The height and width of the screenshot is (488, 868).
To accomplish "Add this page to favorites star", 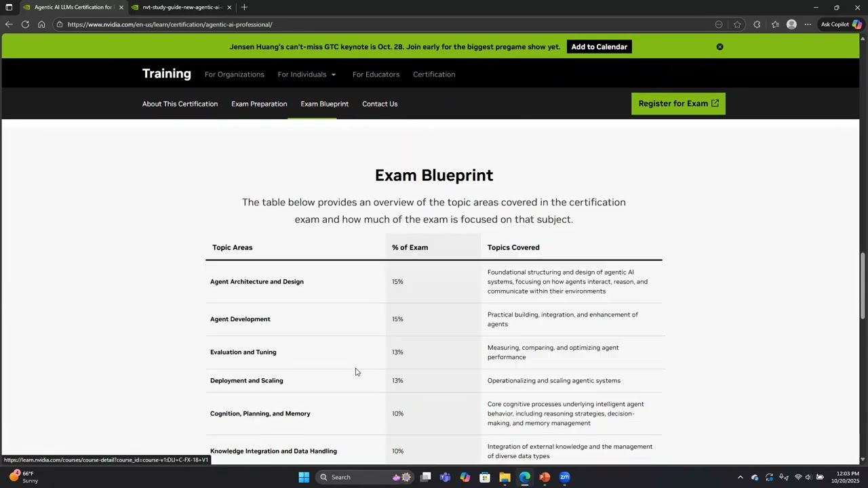I will pyautogui.click(x=737, y=24).
